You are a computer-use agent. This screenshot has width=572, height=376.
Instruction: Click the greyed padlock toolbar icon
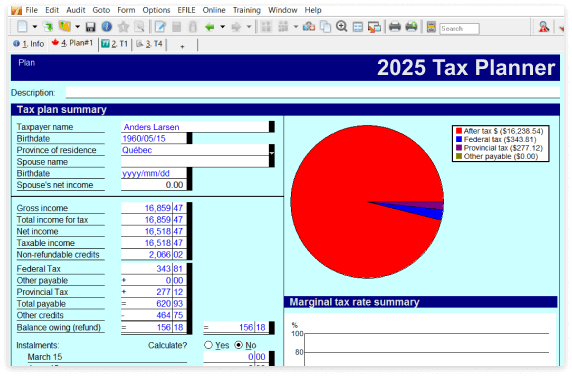tap(193, 27)
